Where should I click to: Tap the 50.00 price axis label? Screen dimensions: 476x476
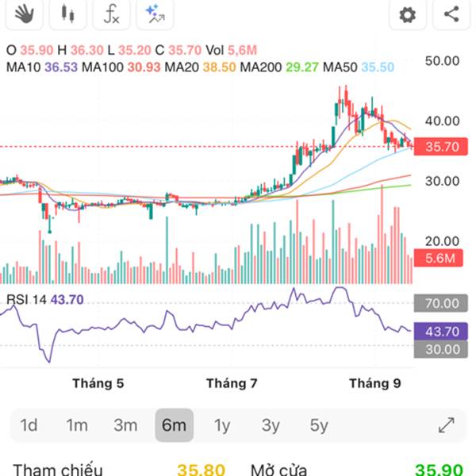coord(442,61)
